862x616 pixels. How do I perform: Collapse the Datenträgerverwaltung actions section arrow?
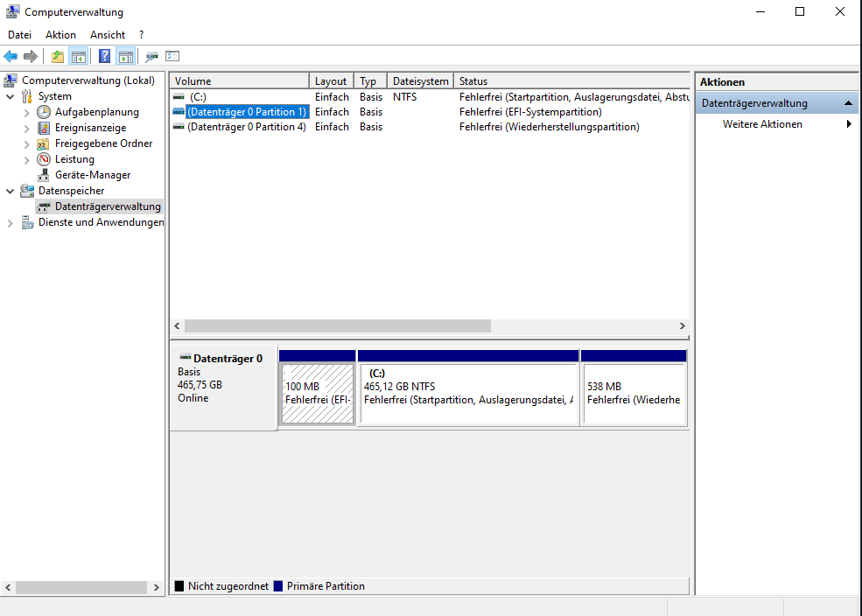(848, 102)
